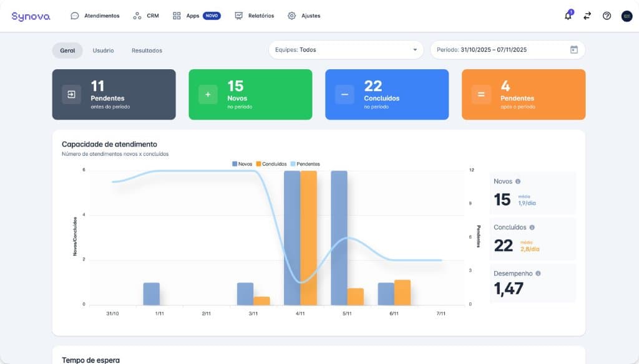Switch to the Resultados tab
639x364 pixels.
tap(147, 50)
